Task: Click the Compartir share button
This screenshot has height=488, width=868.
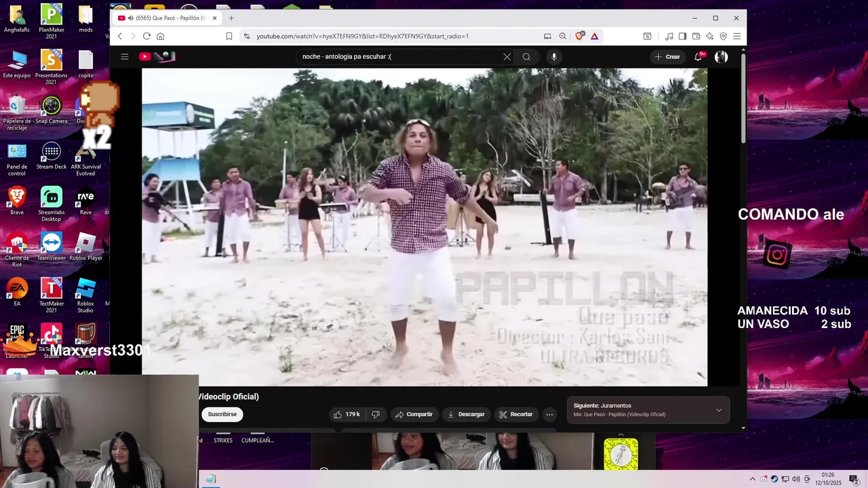Action: pos(414,414)
